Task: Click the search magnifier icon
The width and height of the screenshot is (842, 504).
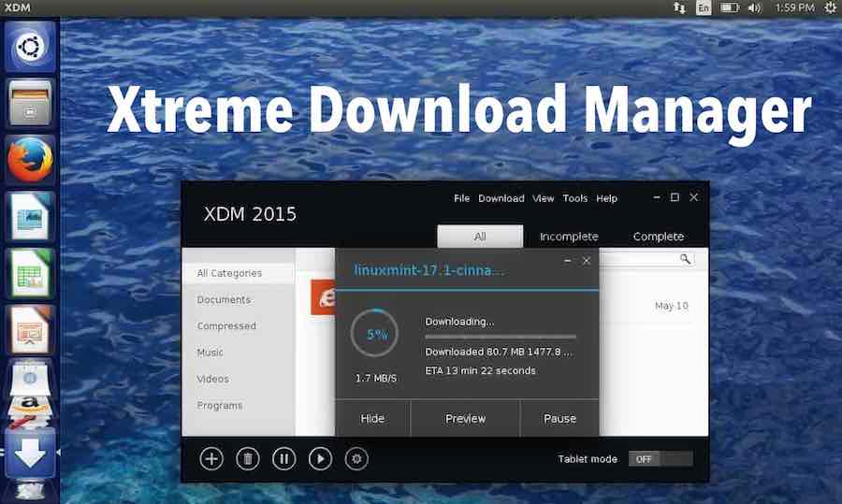Action: (685, 259)
